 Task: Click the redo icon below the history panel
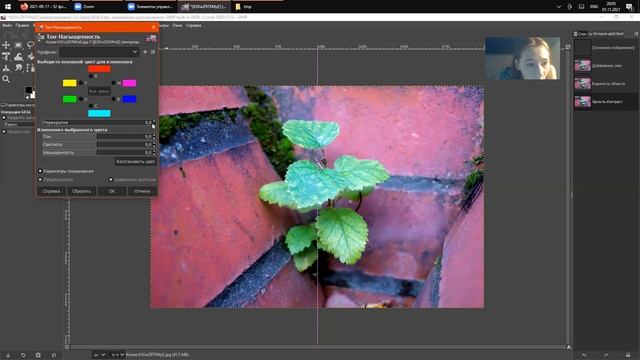coord(606,355)
